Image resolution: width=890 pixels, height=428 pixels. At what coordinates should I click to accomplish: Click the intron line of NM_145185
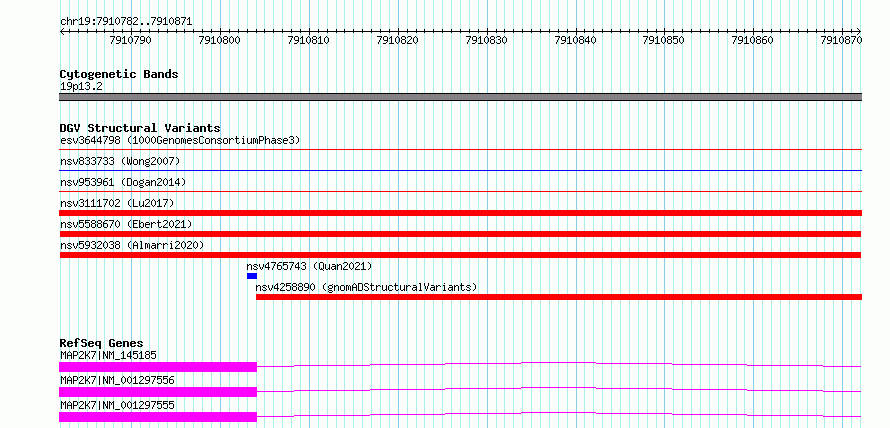coord(559,364)
